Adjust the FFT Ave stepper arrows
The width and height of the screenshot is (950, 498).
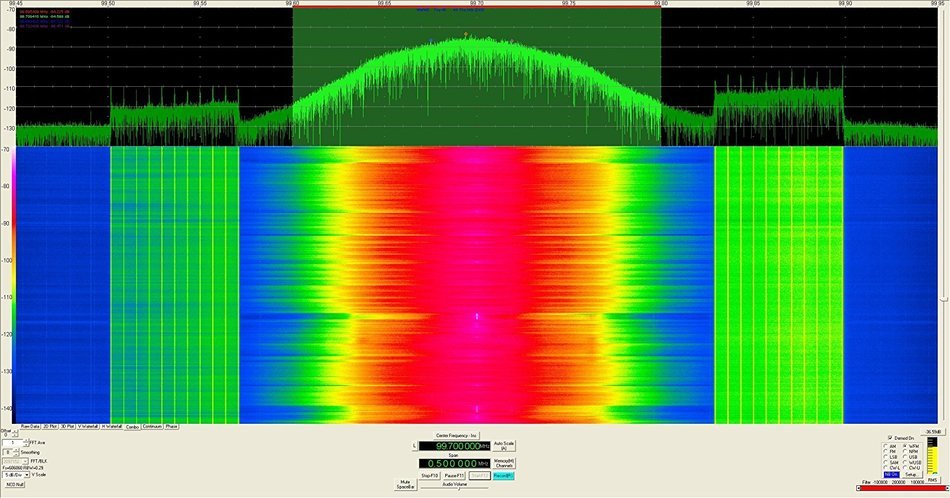coord(26,443)
